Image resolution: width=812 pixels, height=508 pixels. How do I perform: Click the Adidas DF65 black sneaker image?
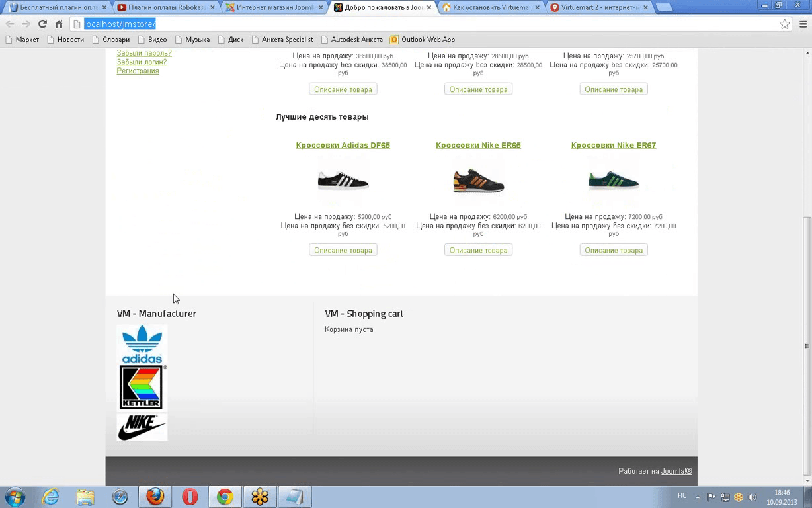click(343, 180)
